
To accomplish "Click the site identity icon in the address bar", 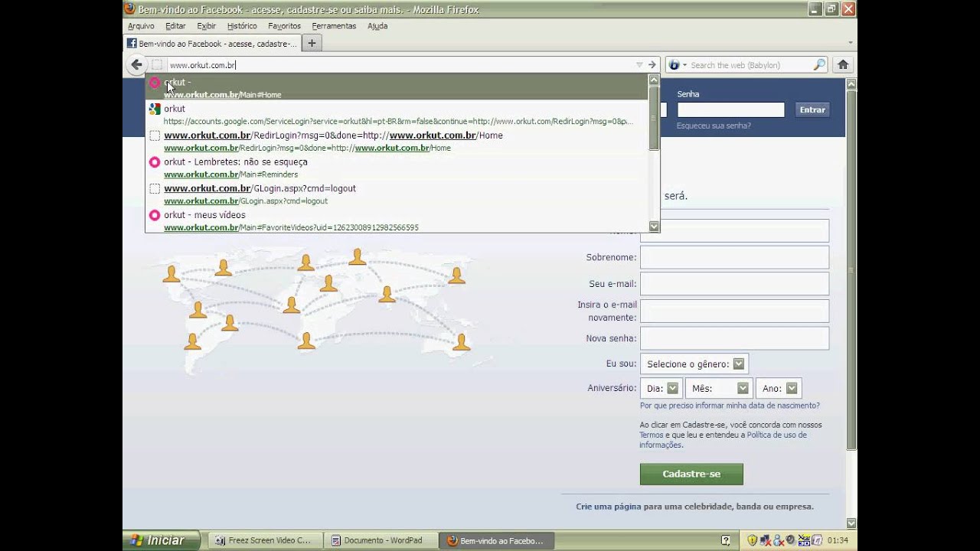I will click(157, 65).
